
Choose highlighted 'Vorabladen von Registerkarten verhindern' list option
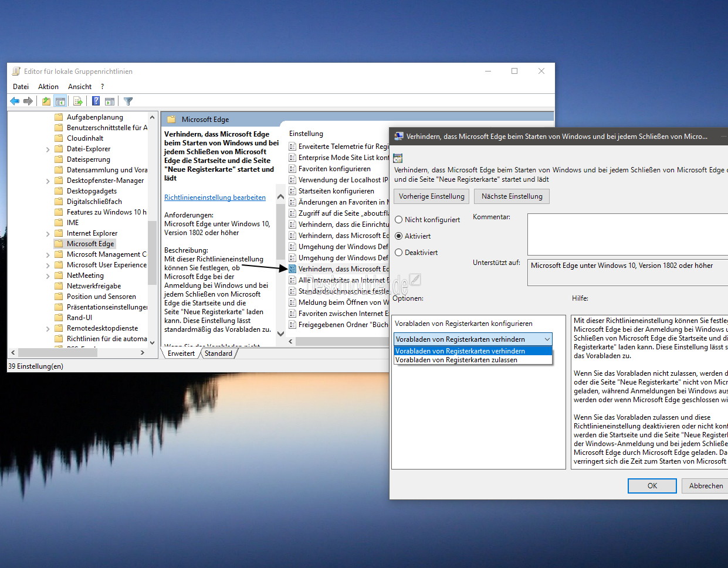(x=473, y=351)
